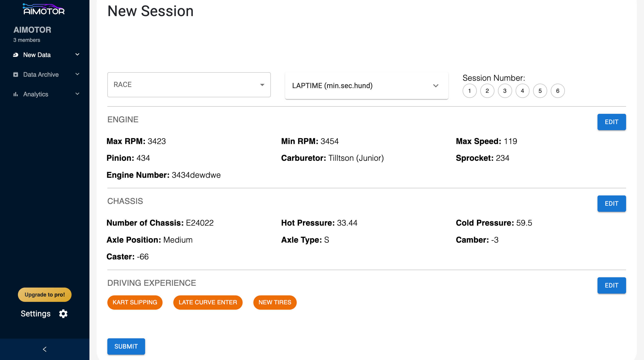Click the archive box icon in sidebar
Image resolution: width=644 pixels, height=360 pixels.
(15, 74)
